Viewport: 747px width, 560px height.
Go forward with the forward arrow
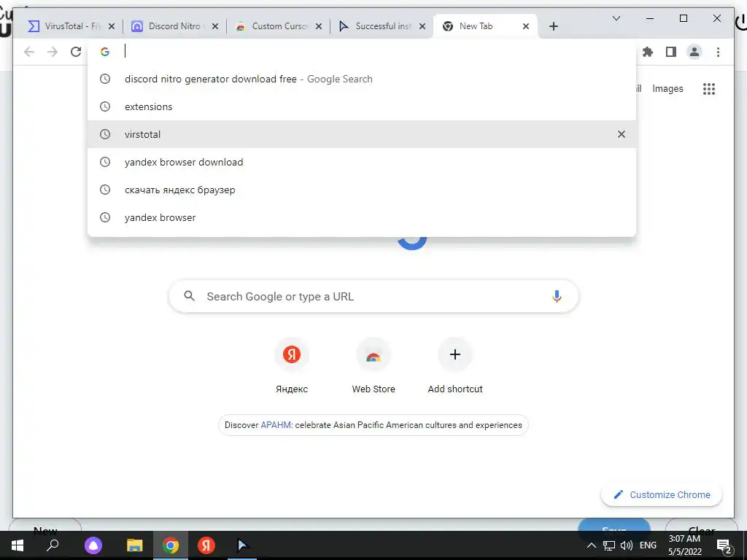pos(53,52)
